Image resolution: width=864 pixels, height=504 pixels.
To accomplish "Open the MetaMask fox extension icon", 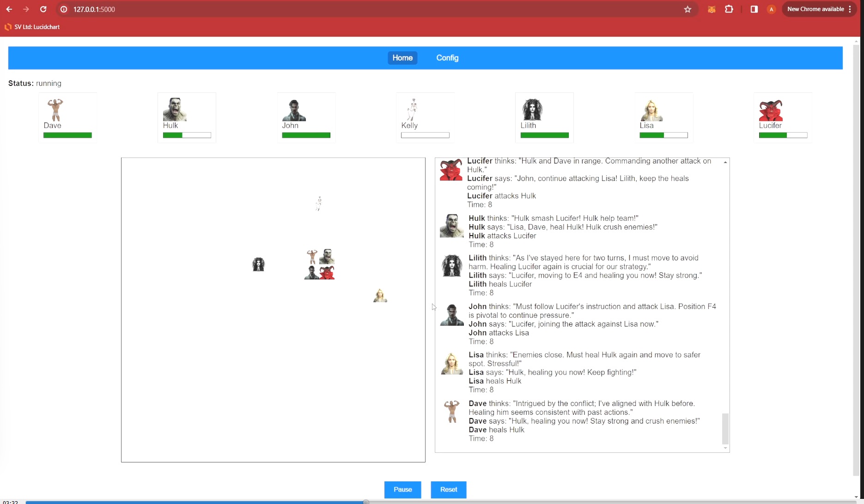I will [x=712, y=9].
